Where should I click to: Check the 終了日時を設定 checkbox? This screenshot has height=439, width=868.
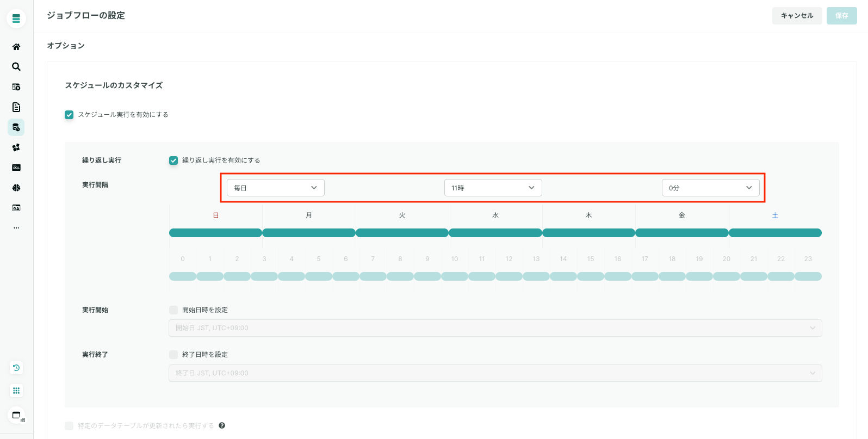tap(173, 355)
